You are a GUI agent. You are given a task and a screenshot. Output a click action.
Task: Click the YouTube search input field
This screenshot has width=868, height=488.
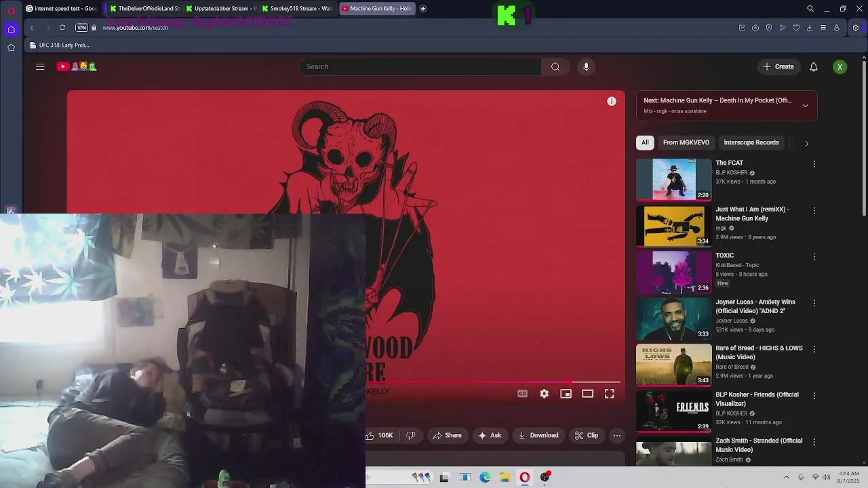pyautogui.click(x=420, y=66)
